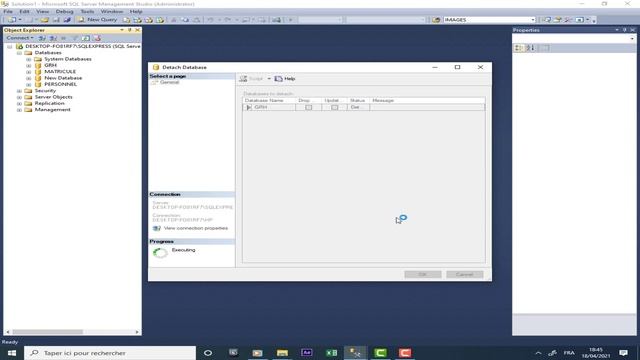The width and height of the screenshot is (640, 360).
Task: Open File Explorer from the taskbar
Action: (282, 353)
